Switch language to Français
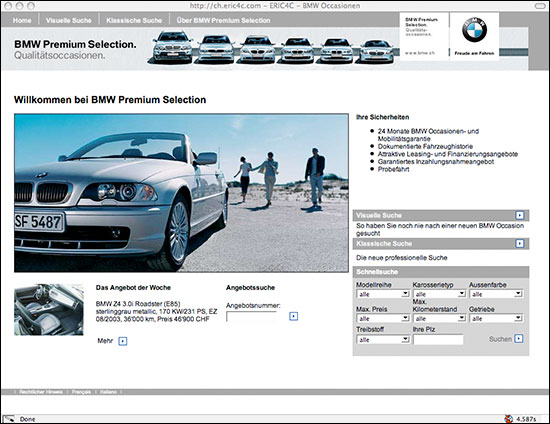The image size is (550, 424). click(81, 392)
